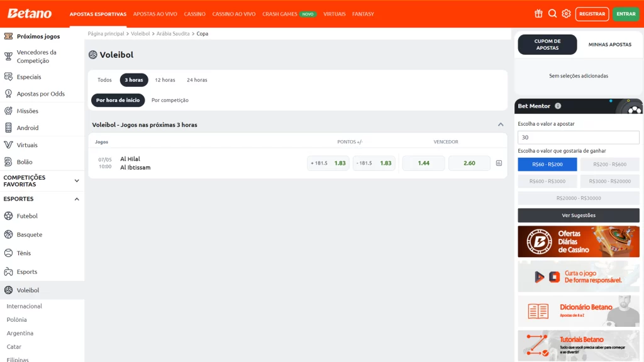Screen dimensions: 644x362
Task: Go to Página principal breadcrumb
Action: pos(106,34)
